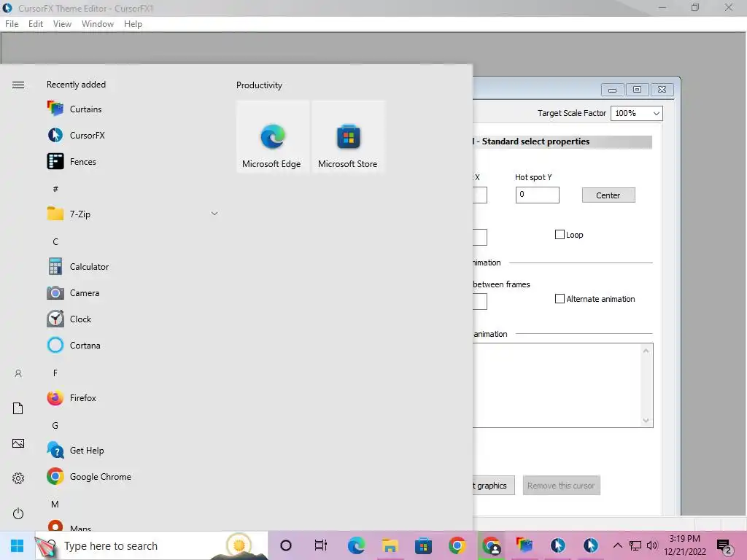The width and height of the screenshot is (747, 560).
Task: Expand the Start menu hamburger icon
Action: click(x=18, y=85)
